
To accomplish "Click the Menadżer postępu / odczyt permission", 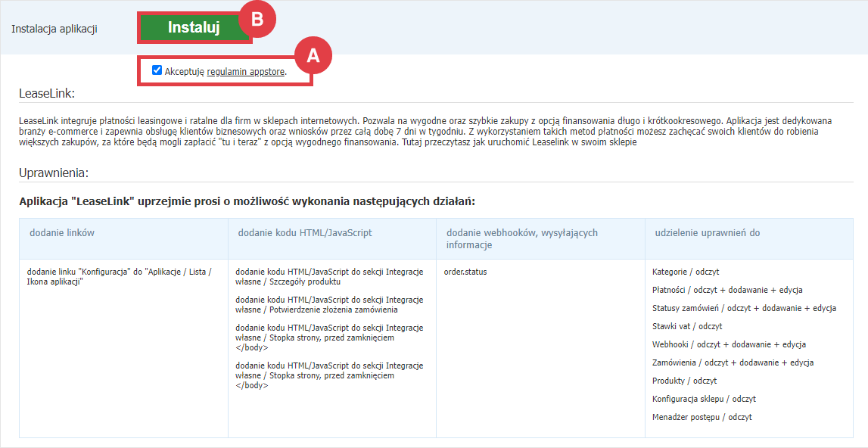I will (702, 417).
